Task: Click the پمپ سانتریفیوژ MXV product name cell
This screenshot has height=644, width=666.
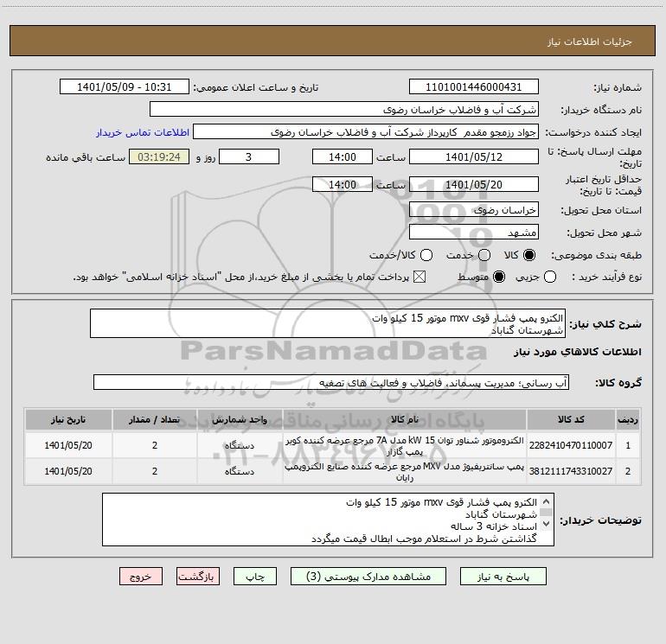Action: 405,472
